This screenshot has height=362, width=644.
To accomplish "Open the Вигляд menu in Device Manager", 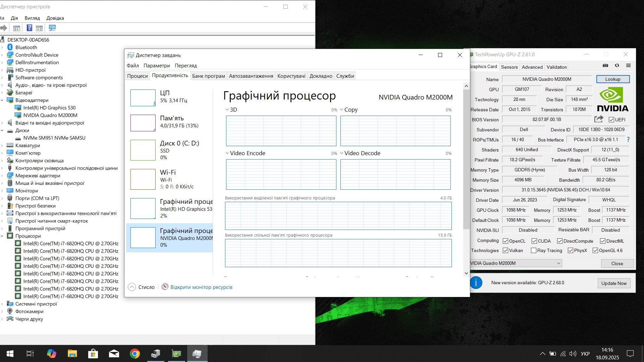I will click(x=32, y=18).
